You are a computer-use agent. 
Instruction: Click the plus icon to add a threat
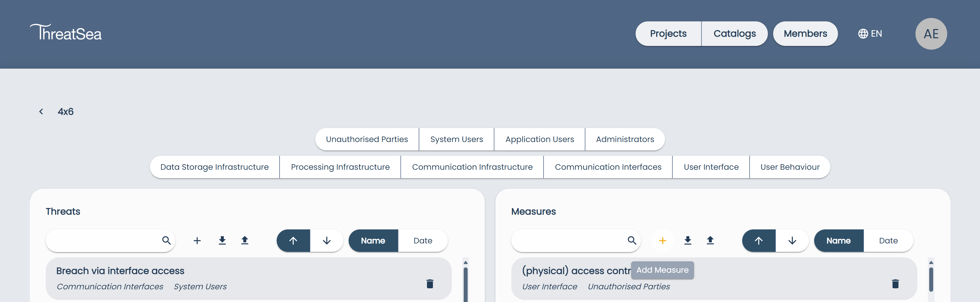(197, 240)
